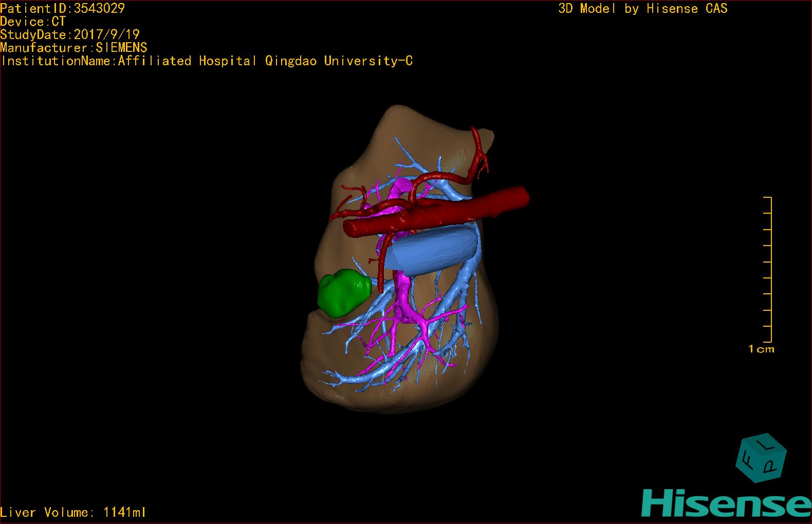Click the Liver Volume: 1141ml readout
Image resolution: width=812 pixels, height=524 pixels.
73,512
